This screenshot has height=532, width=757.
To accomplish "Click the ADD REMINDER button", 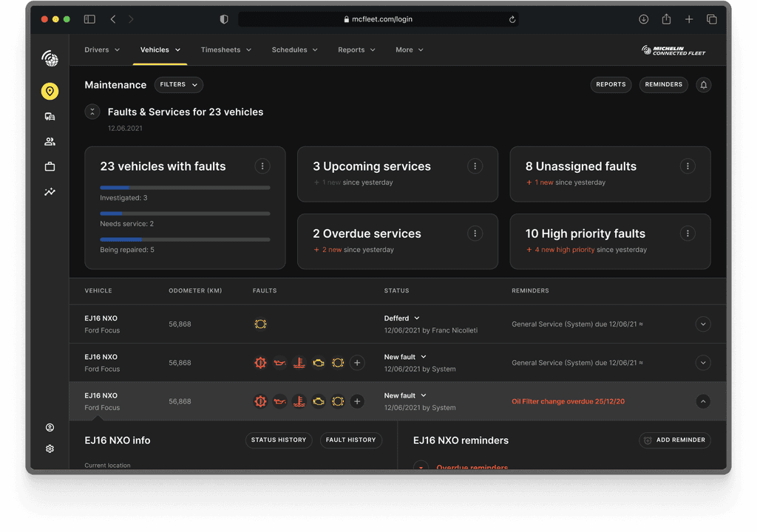I will tap(675, 440).
